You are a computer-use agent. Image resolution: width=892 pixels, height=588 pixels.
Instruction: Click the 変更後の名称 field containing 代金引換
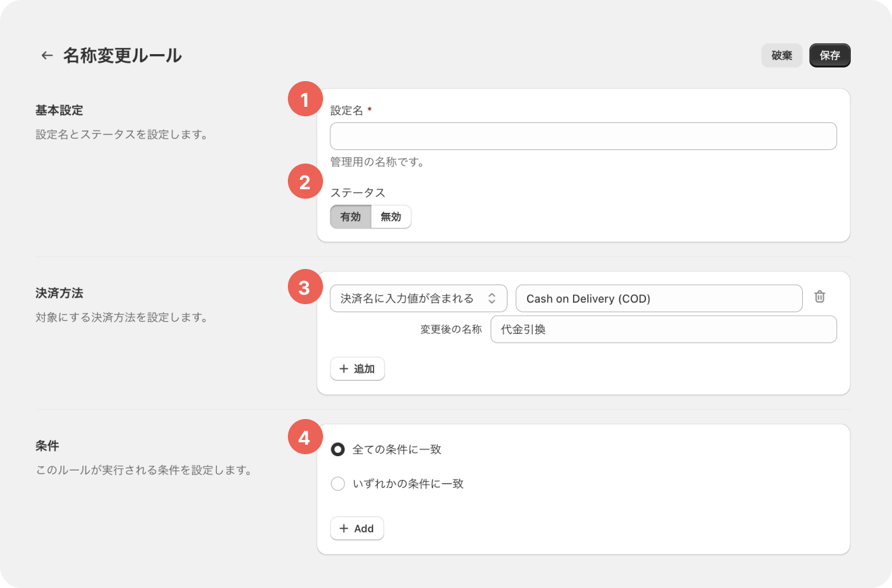pos(663,329)
